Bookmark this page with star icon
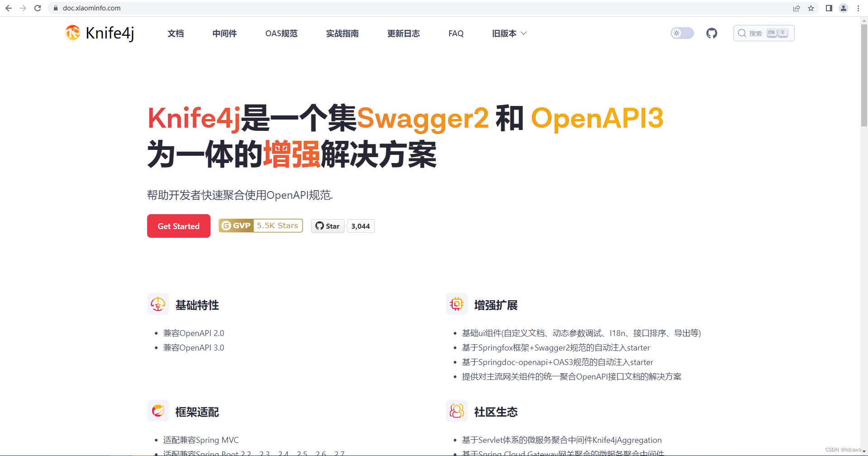868x456 pixels. click(811, 8)
